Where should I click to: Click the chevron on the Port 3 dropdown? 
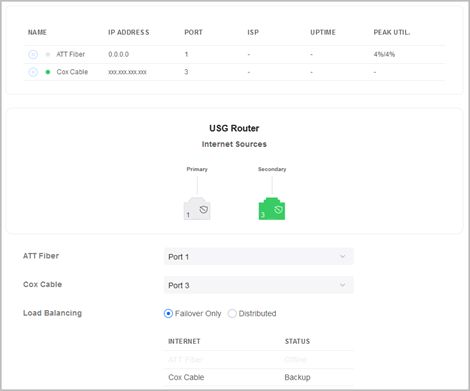[x=342, y=285]
